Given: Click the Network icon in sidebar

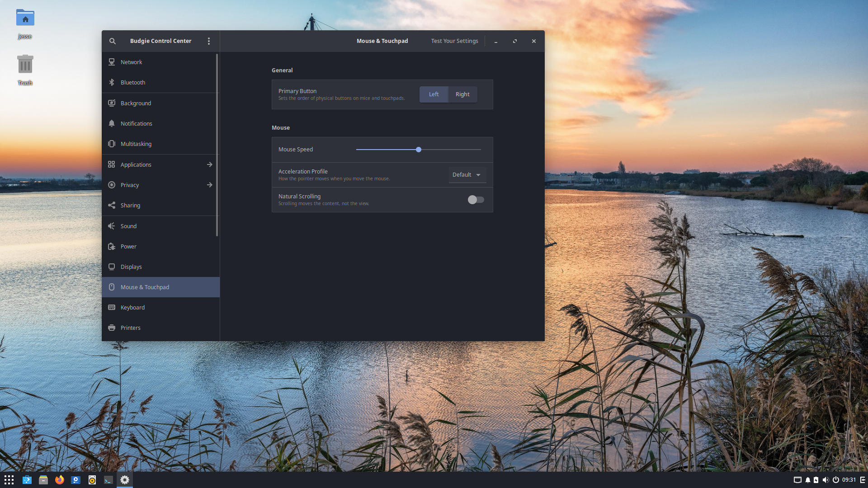Looking at the screenshot, I should point(112,62).
